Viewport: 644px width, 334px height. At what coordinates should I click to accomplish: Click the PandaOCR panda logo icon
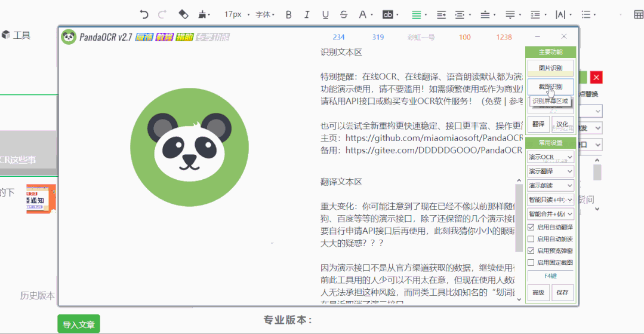69,37
